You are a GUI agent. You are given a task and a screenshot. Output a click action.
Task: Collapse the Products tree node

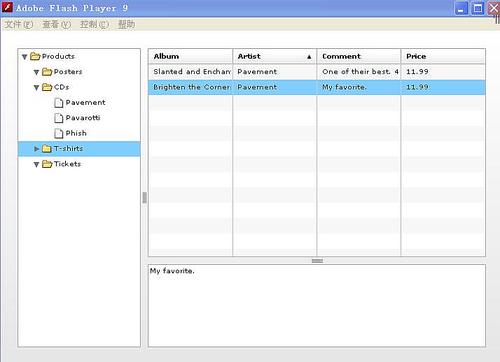[24, 57]
